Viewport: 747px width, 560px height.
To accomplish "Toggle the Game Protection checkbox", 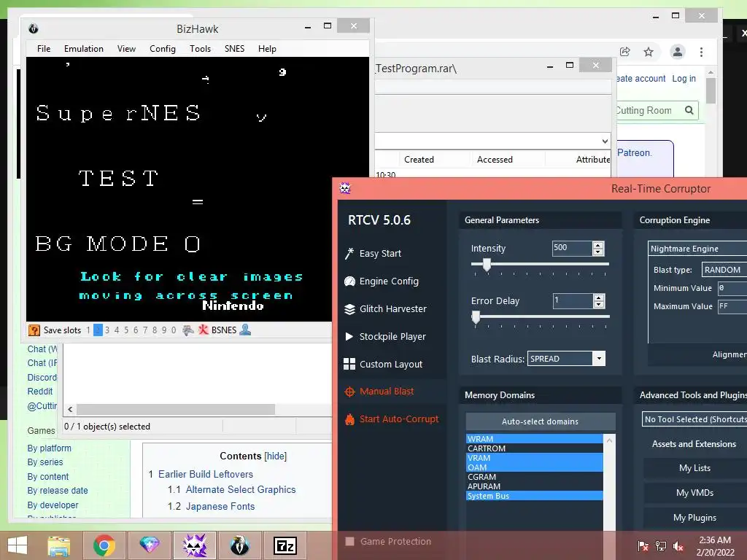I will (349, 542).
